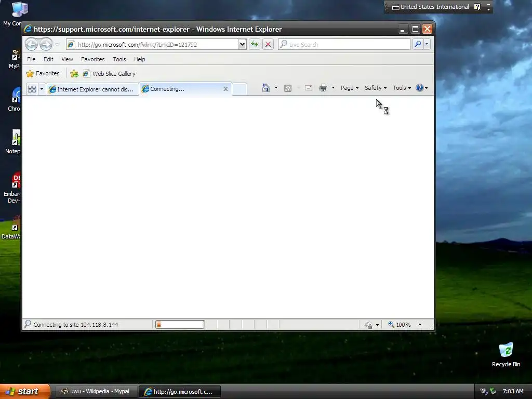Expand the address bar dropdown
The width and height of the screenshot is (532, 399).
point(242,45)
